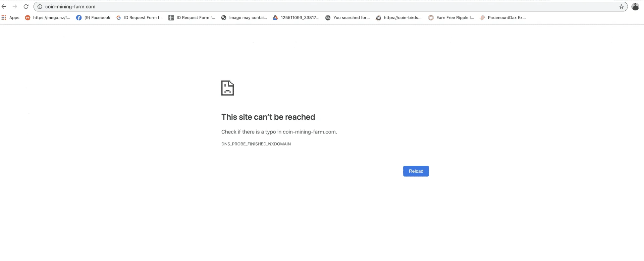Viewport: 644px width, 261px height.
Task: Reload page using toolbar refresh icon
Action: pyautogui.click(x=26, y=7)
